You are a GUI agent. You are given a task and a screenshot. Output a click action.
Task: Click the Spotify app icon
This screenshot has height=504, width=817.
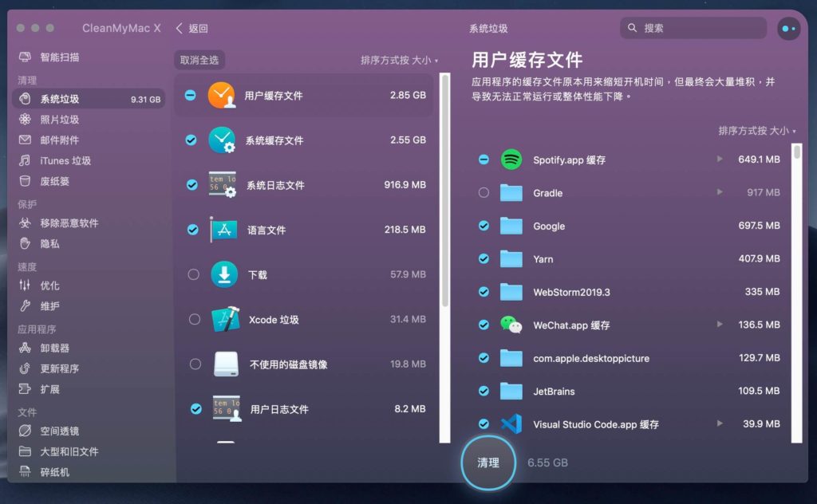511,159
